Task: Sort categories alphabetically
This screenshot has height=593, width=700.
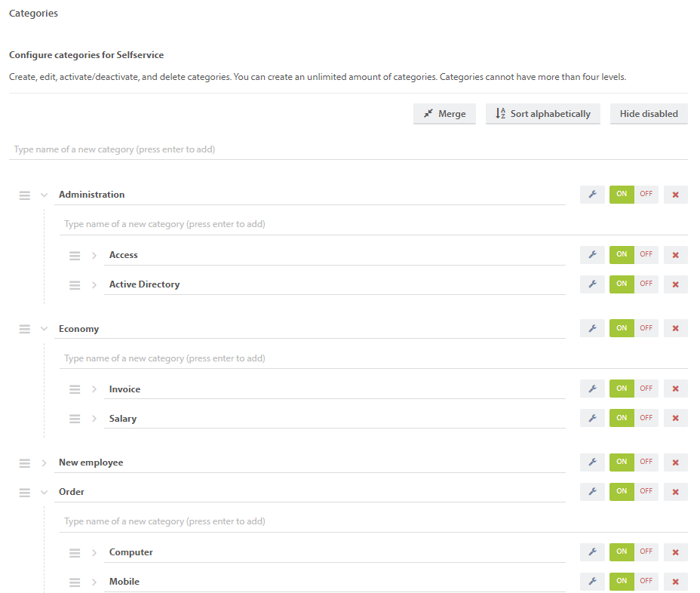Action: pos(542,114)
